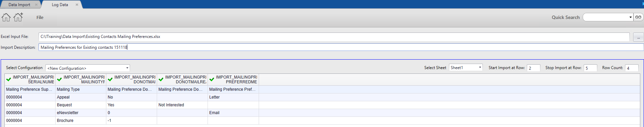
Task: Browse for Excel input file button
Action: (x=638, y=37)
